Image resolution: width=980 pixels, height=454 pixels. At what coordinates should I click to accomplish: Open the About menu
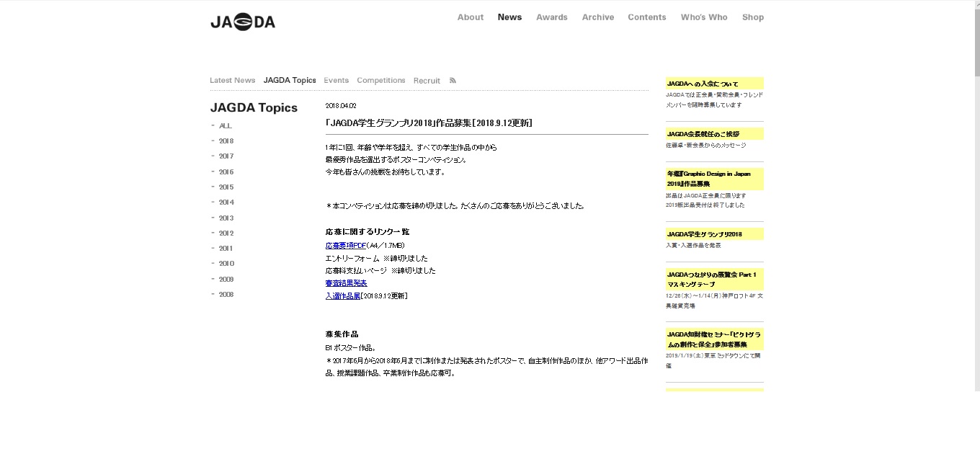point(471,17)
